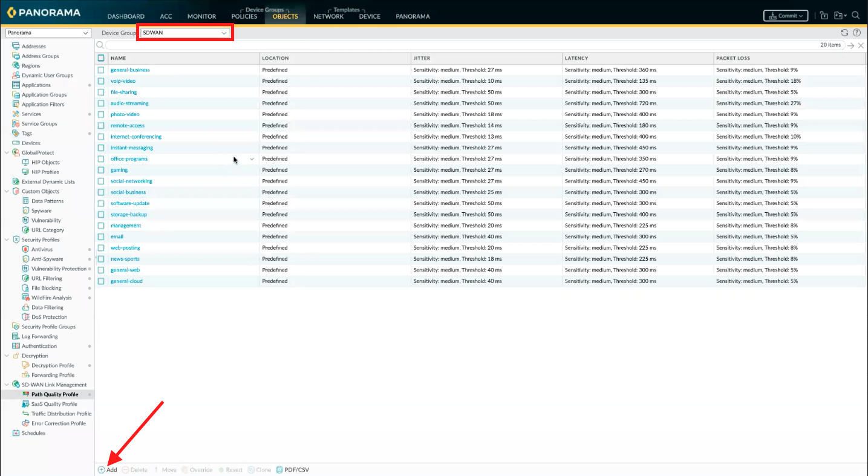This screenshot has width=868, height=476.
Task: Select Security Profile Groups in sidebar
Action: point(48,327)
